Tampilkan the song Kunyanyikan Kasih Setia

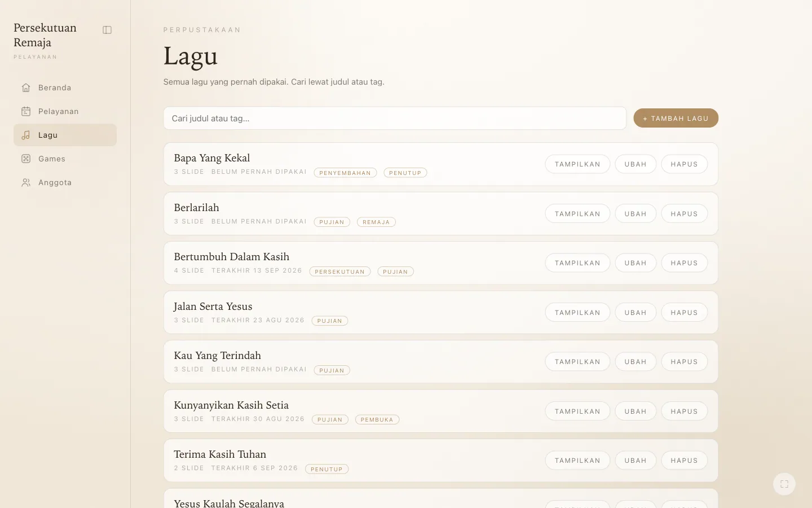(577, 411)
